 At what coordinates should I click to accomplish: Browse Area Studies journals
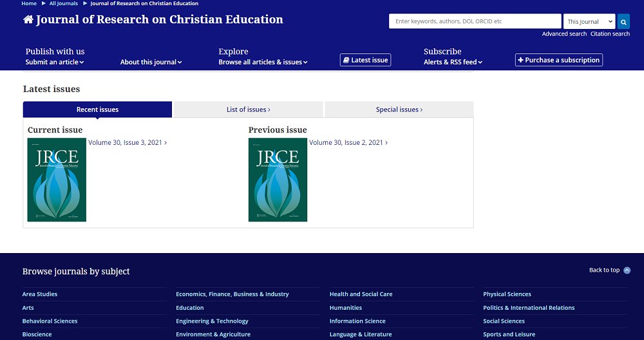[x=40, y=294]
